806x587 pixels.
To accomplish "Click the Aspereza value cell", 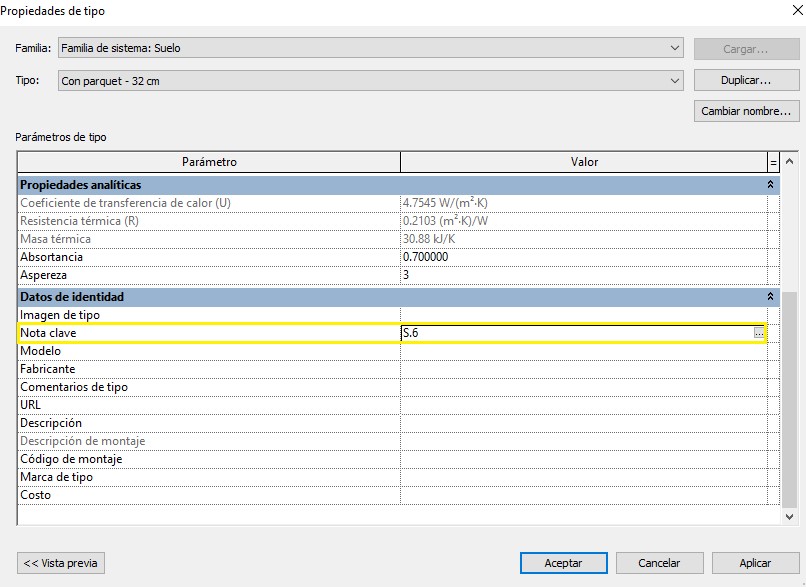I will 583,275.
